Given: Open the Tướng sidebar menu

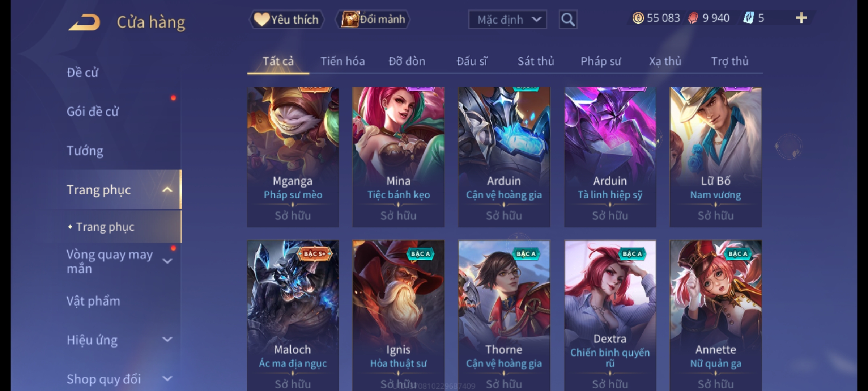Looking at the screenshot, I should point(85,151).
